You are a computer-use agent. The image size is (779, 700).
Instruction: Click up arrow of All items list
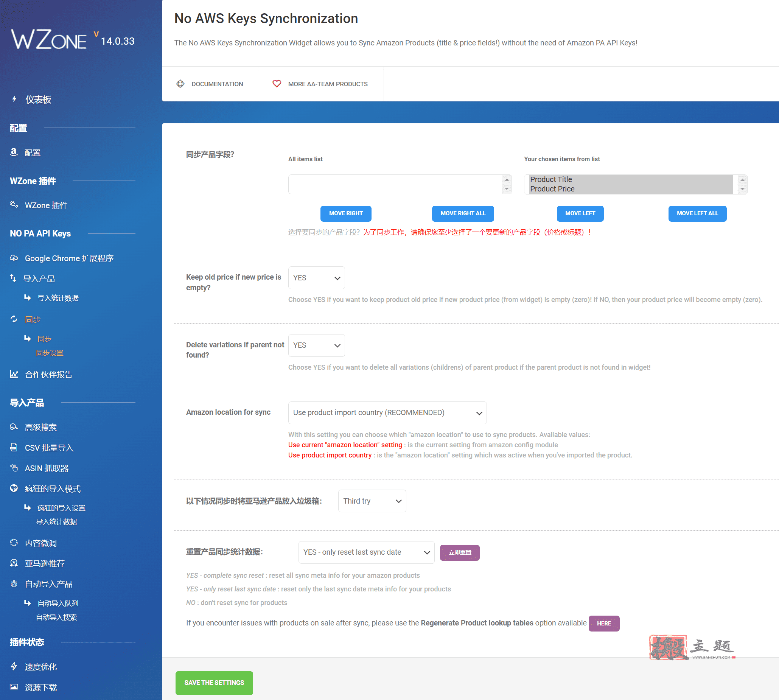507,180
